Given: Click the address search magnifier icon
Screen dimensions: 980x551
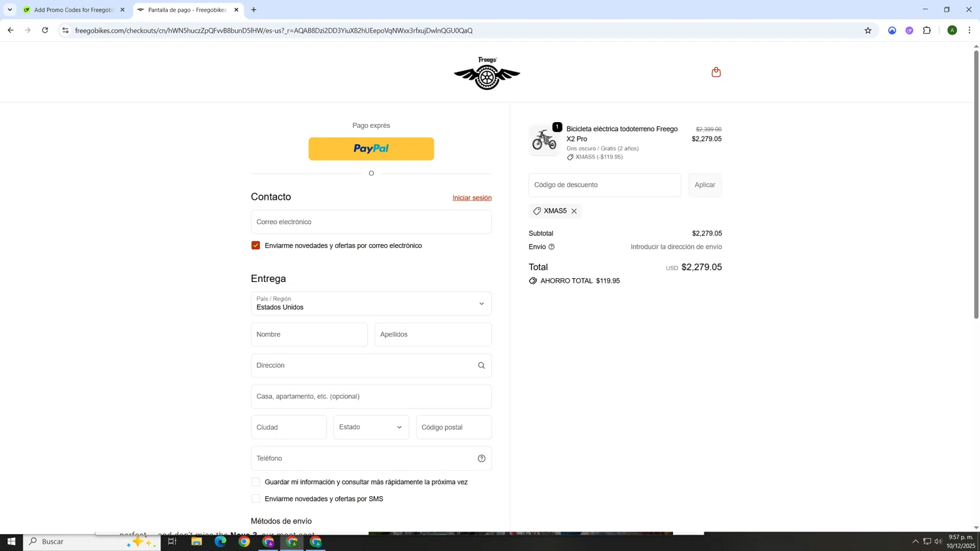Looking at the screenshot, I should click(x=482, y=366).
